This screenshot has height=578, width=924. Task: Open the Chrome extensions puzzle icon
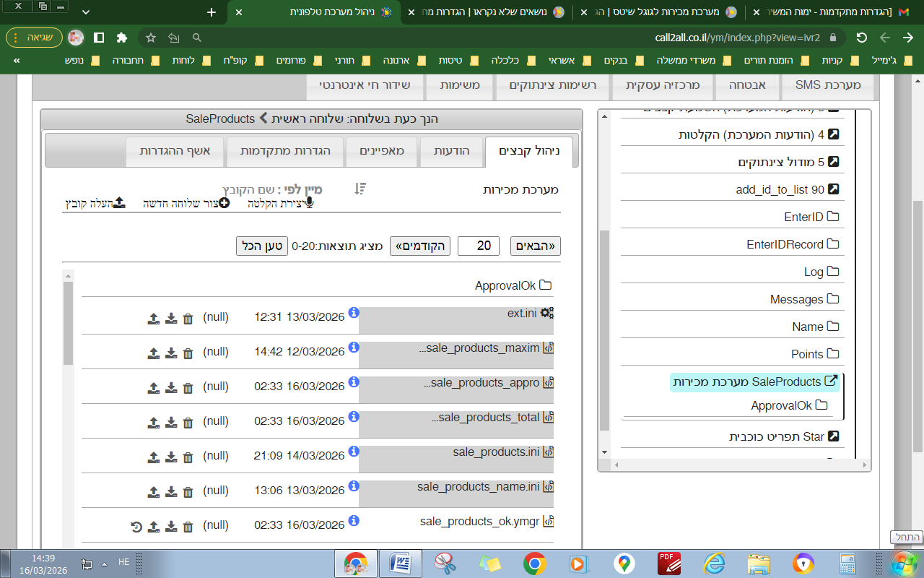point(122,38)
